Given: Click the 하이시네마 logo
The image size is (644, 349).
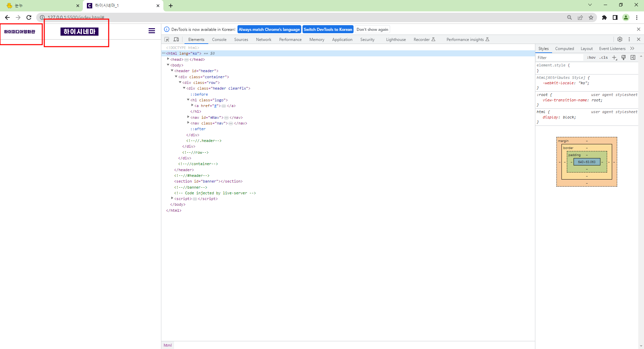Looking at the screenshot, I should [79, 32].
